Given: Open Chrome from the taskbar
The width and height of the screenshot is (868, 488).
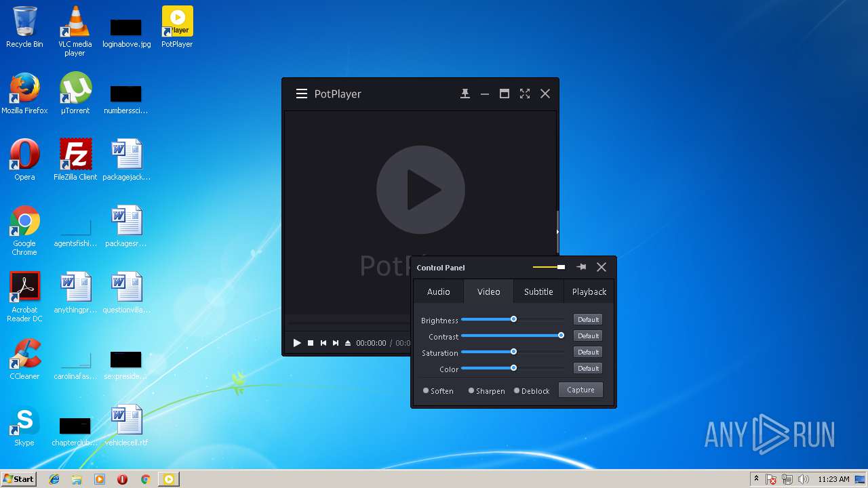Looking at the screenshot, I should pos(145,479).
